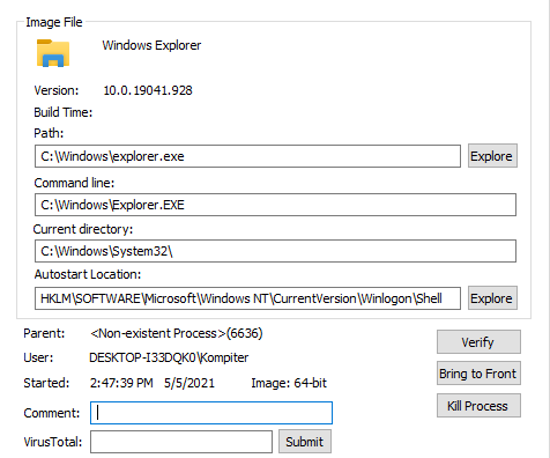550x458 pixels.
Task: Select the Path field C:\Windows\explorer.exe
Action: coord(248,156)
